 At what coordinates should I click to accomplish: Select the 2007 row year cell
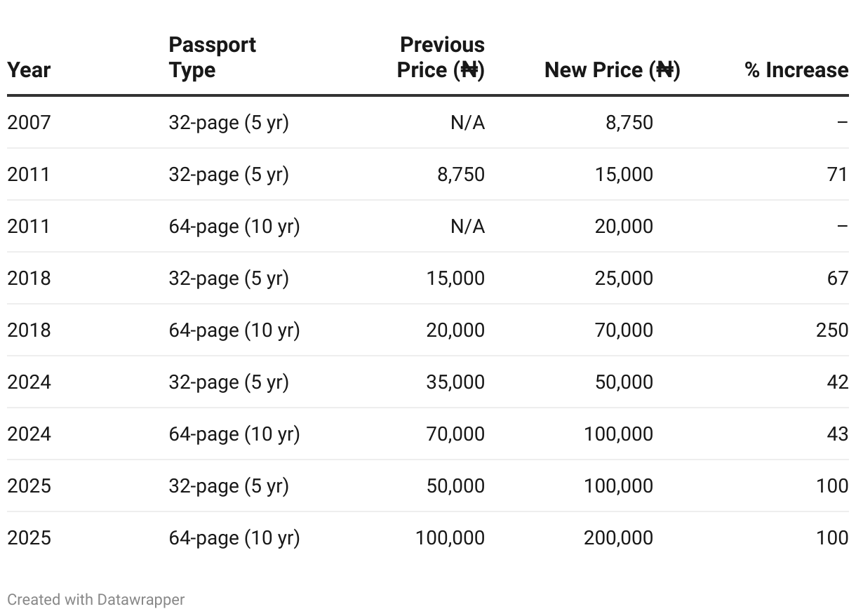(29, 123)
